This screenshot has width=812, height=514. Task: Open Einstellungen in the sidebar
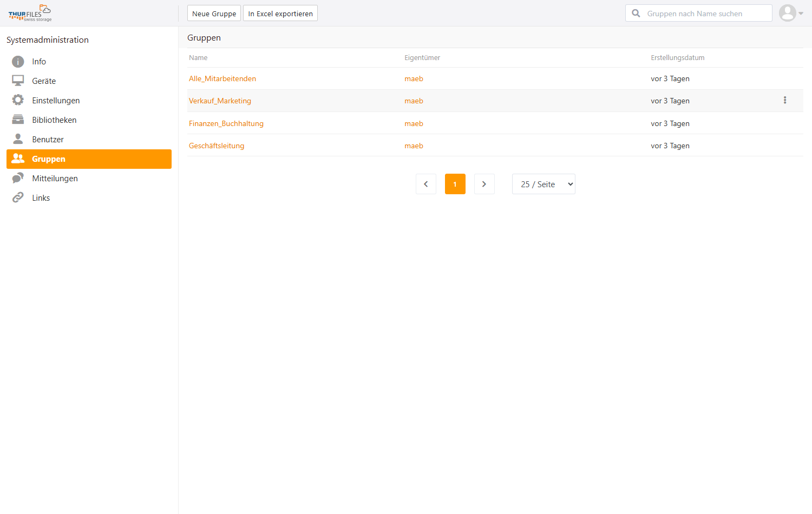89,101
